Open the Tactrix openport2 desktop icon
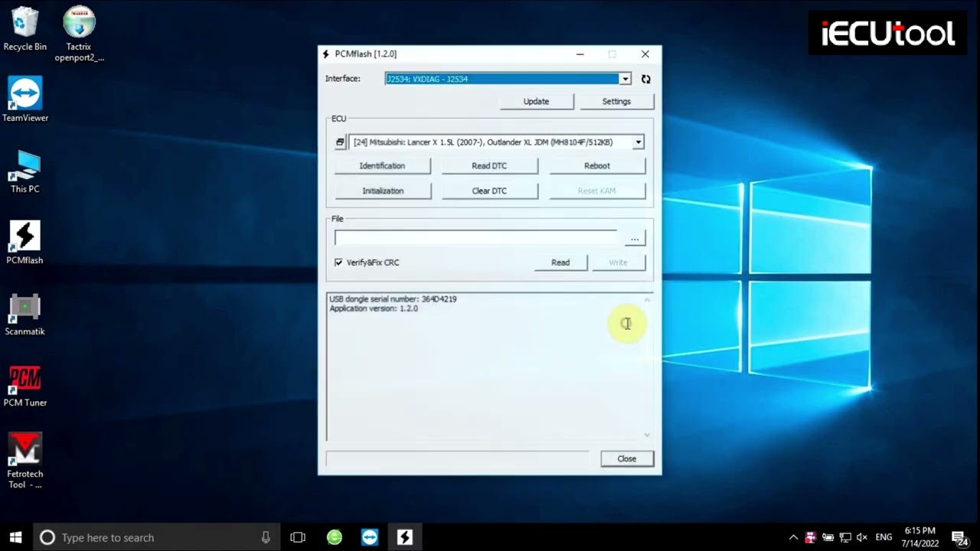The height and width of the screenshot is (551, 980). (79, 34)
